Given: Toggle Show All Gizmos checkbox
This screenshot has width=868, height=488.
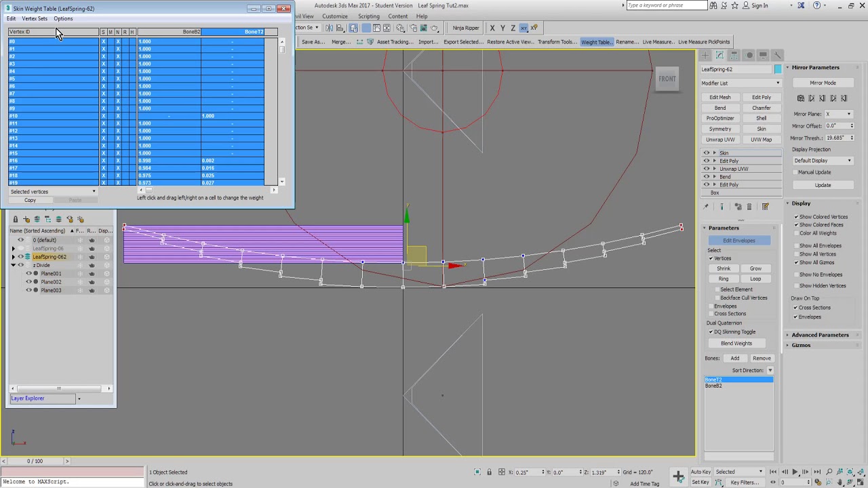Looking at the screenshot, I should click(x=796, y=262).
